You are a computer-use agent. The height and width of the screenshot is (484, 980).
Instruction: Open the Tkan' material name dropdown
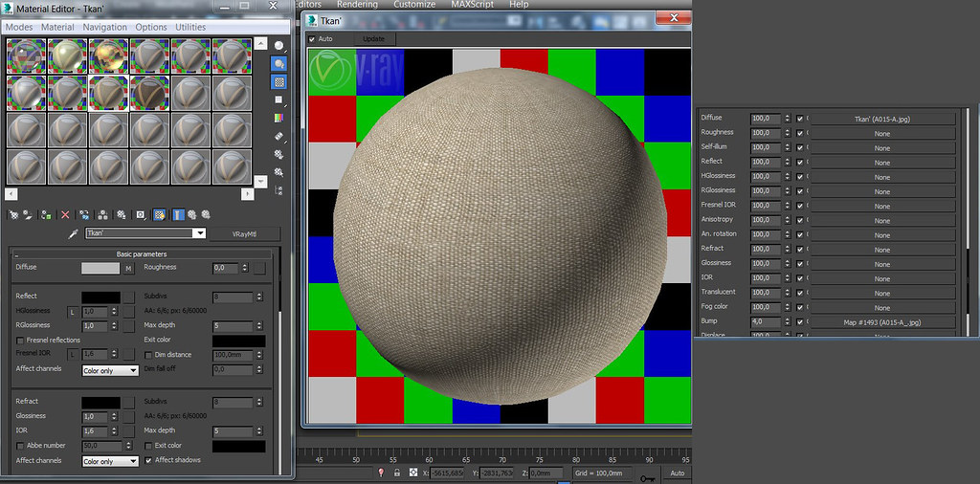[199, 233]
